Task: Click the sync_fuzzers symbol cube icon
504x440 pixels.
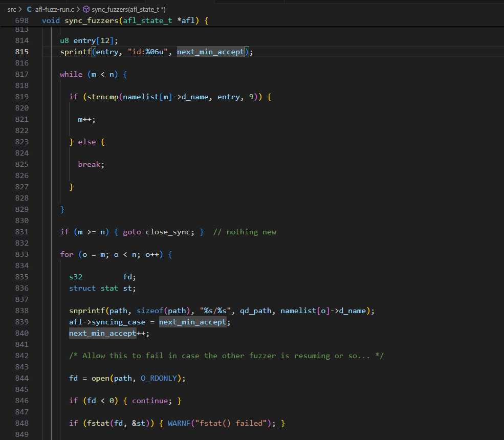Action: (86, 10)
